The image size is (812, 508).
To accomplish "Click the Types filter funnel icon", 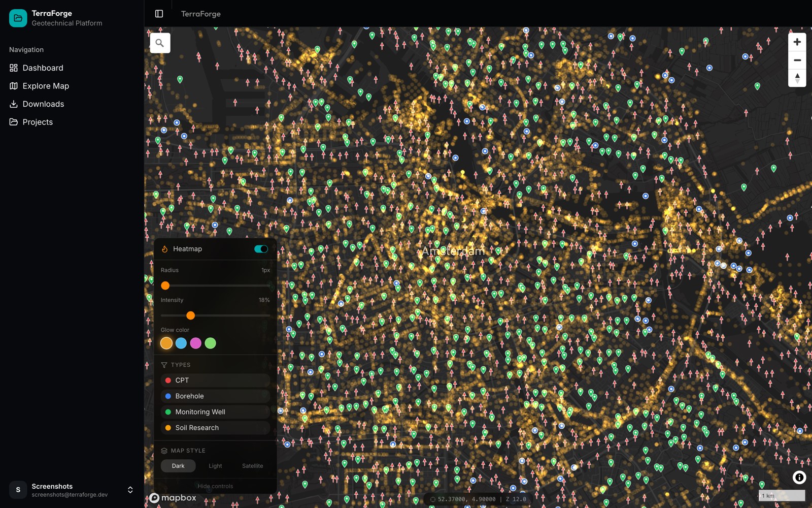I will [164, 365].
